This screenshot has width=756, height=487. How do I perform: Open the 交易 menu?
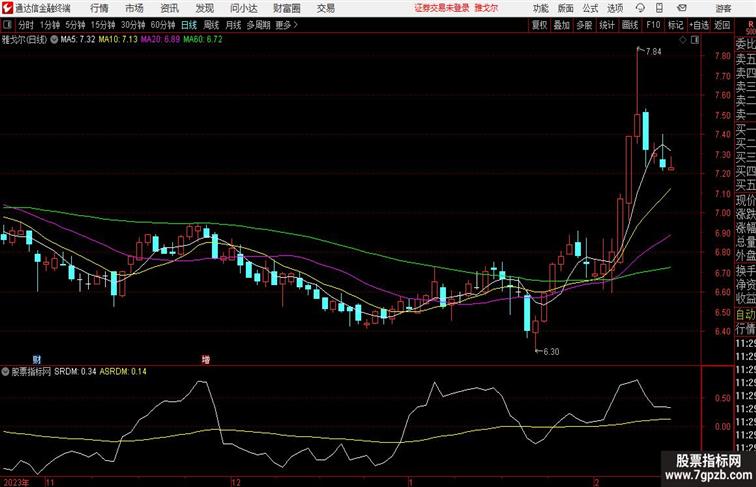(x=325, y=8)
